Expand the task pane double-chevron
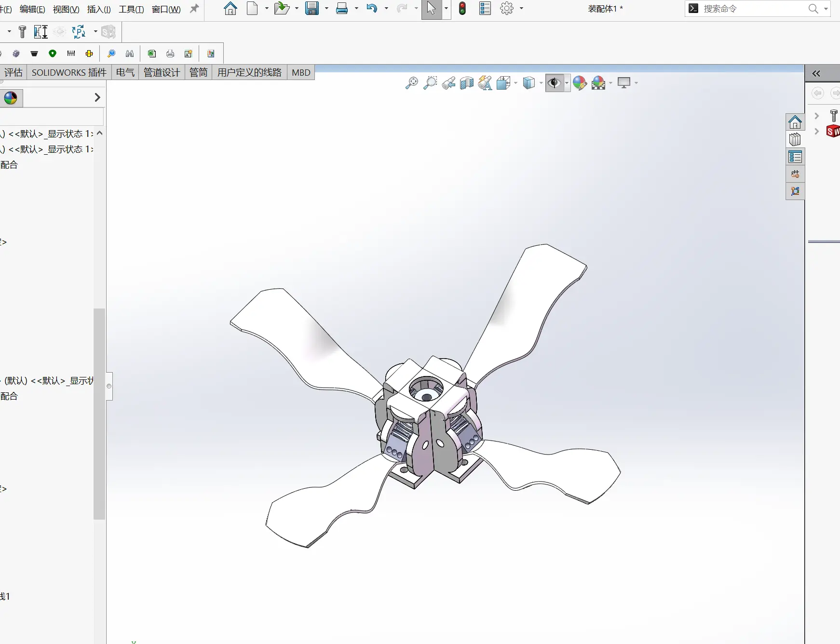The width and height of the screenshot is (840, 644). pyautogui.click(x=816, y=74)
